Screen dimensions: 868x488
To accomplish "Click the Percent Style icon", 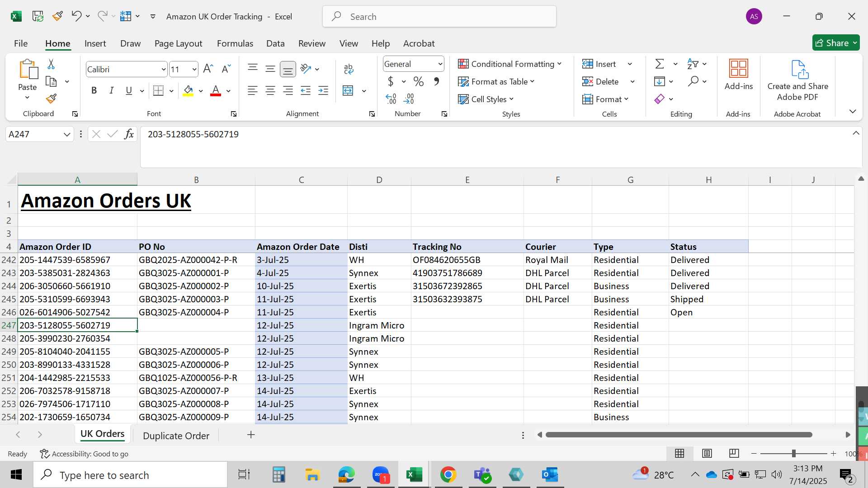I will coord(419,81).
